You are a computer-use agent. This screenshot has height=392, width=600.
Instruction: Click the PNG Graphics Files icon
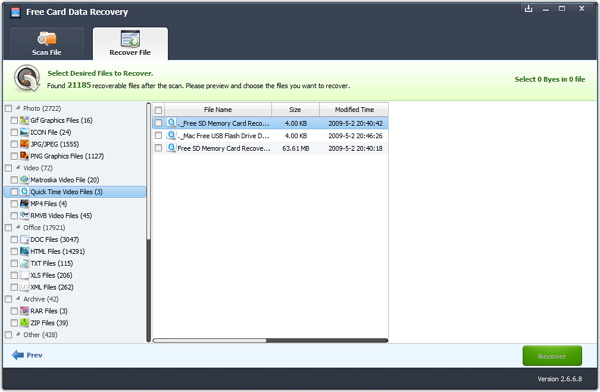(x=24, y=156)
